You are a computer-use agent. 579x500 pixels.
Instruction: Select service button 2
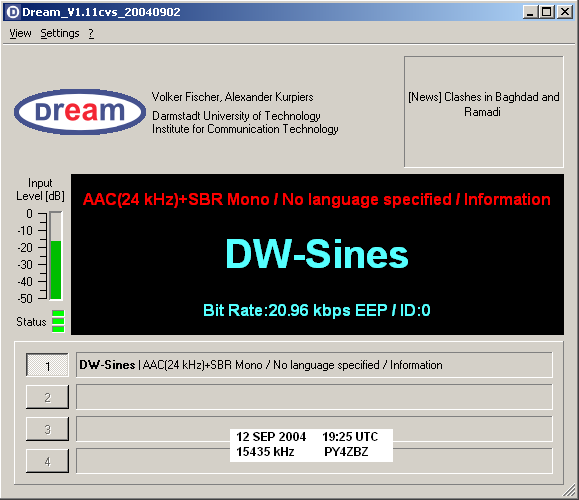tap(47, 397)
